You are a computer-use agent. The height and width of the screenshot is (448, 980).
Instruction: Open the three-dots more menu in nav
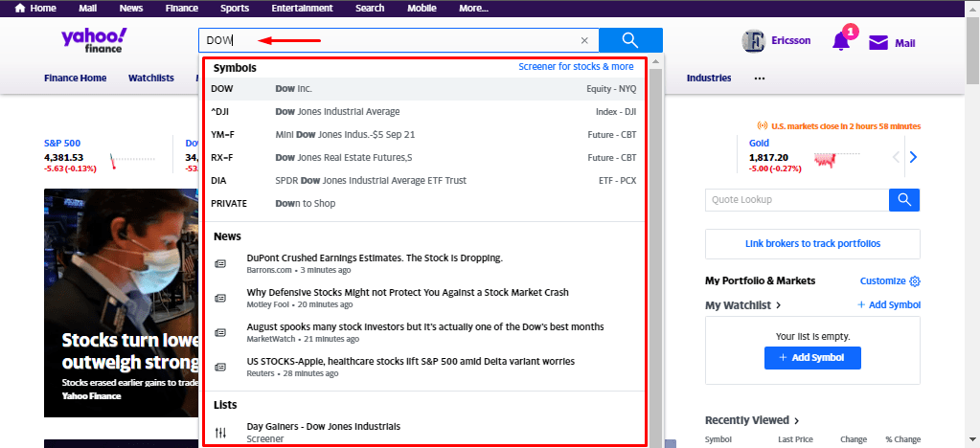pyautogui.click(x=760, y=78)
